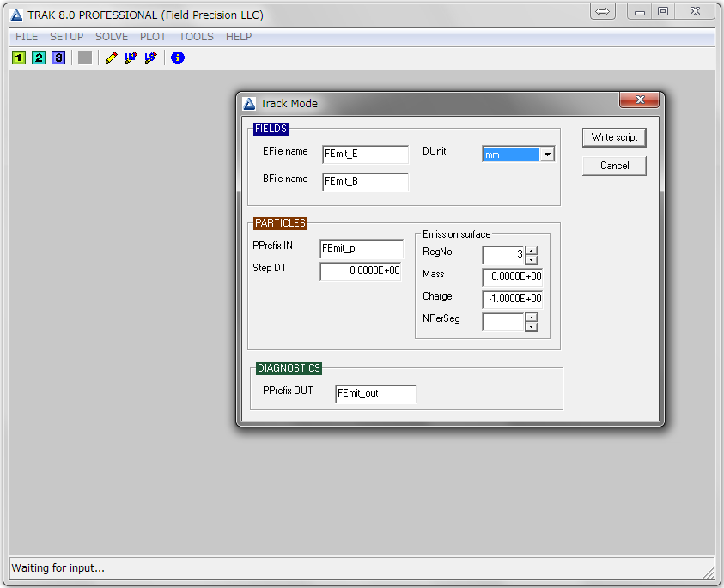Increase RegNo with the up arrow
This screenshot has width=724, height=588.
pos(532,251)
